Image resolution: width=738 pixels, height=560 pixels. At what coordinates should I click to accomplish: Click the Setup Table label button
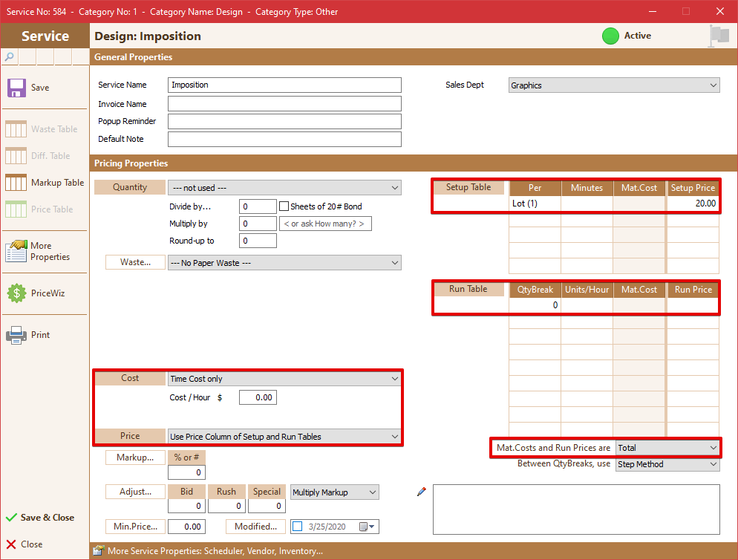point(468,187)
